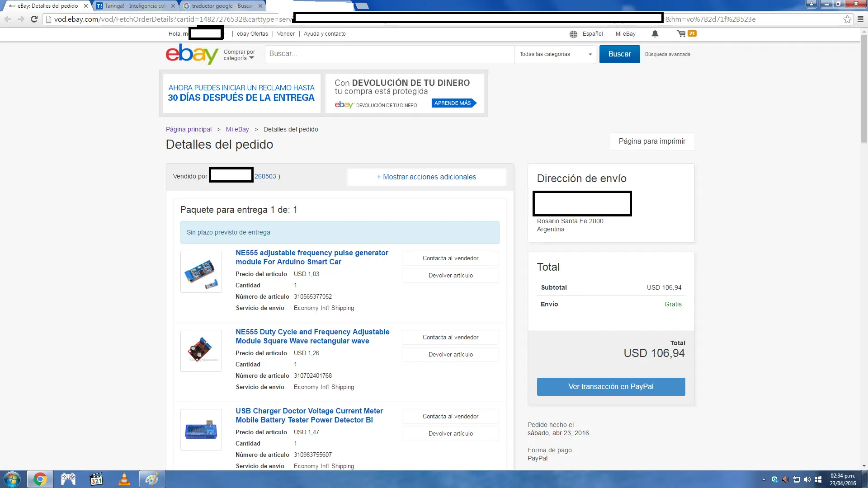
Task: Devolver artículo for NE555 pulse generator
Action: tap(450, 276)
